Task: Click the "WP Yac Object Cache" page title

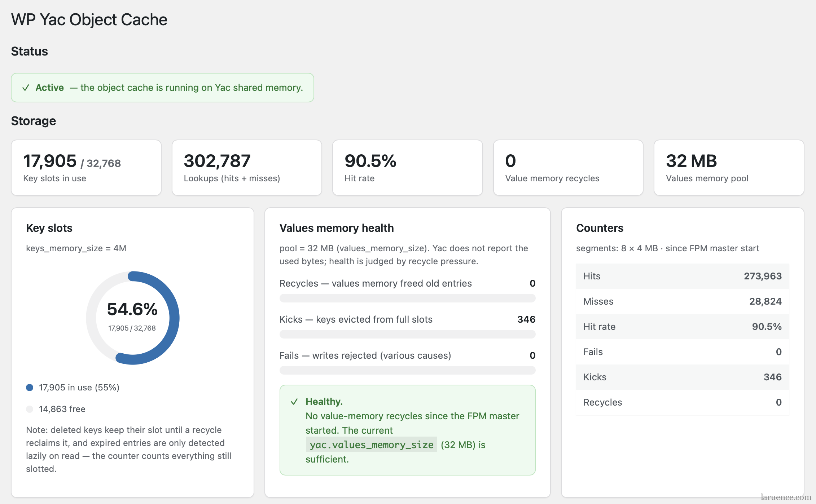Action: click(89, 19)
